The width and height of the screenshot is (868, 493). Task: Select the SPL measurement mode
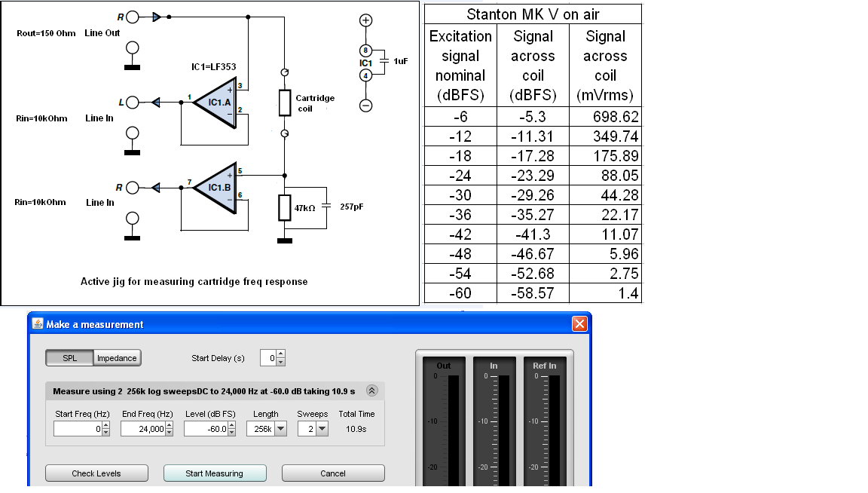70,358
